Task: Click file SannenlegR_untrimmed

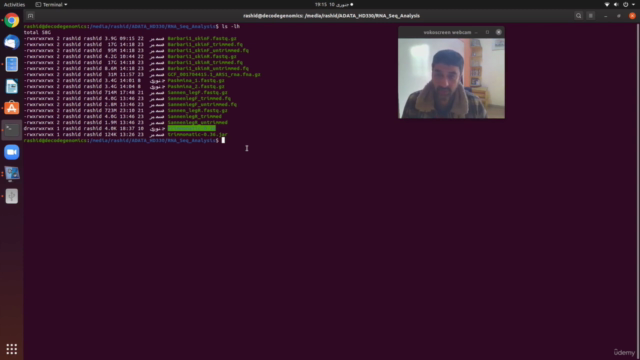Action: coord(198,122)
